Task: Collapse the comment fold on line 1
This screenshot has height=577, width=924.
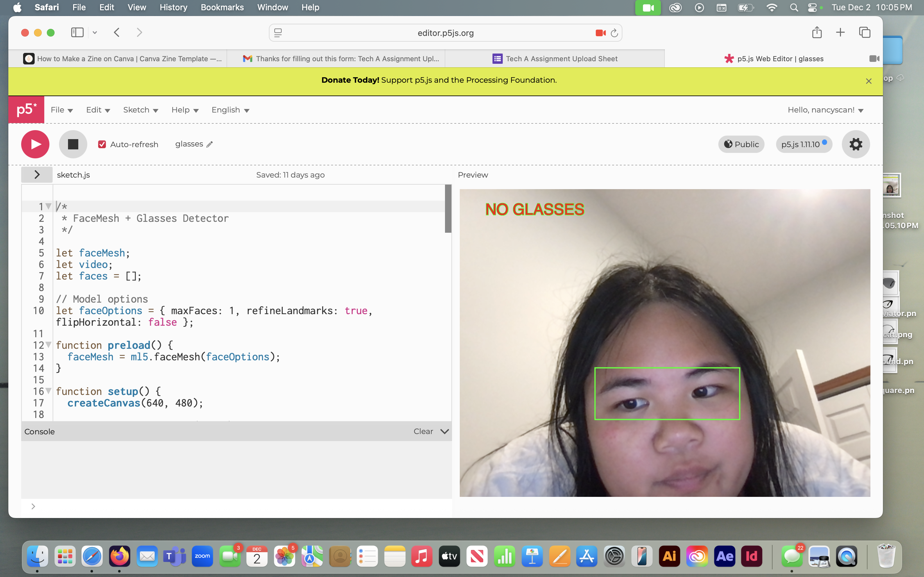Action: coord(48,206)
